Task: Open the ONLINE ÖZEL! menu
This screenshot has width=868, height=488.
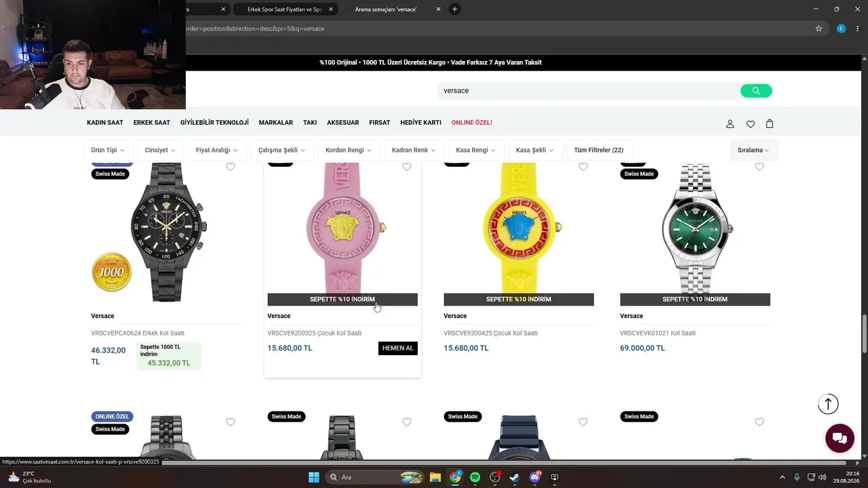Action: (472, 123)
